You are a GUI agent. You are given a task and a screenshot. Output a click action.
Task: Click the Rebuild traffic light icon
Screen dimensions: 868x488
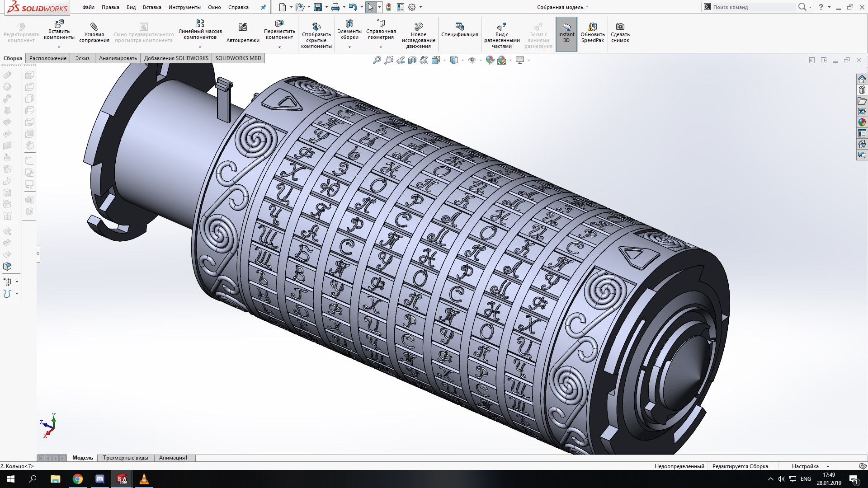point(389,7)
